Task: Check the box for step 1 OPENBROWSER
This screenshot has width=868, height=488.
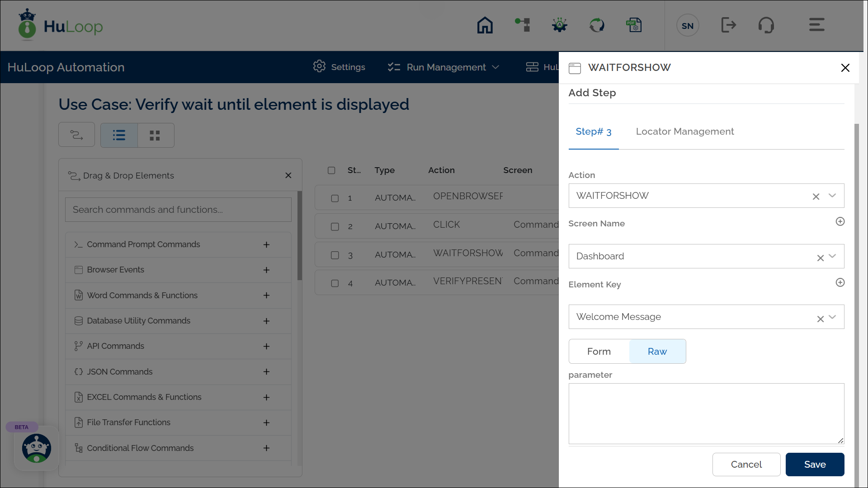Action: pyautogui.click(x=335, y=198)
